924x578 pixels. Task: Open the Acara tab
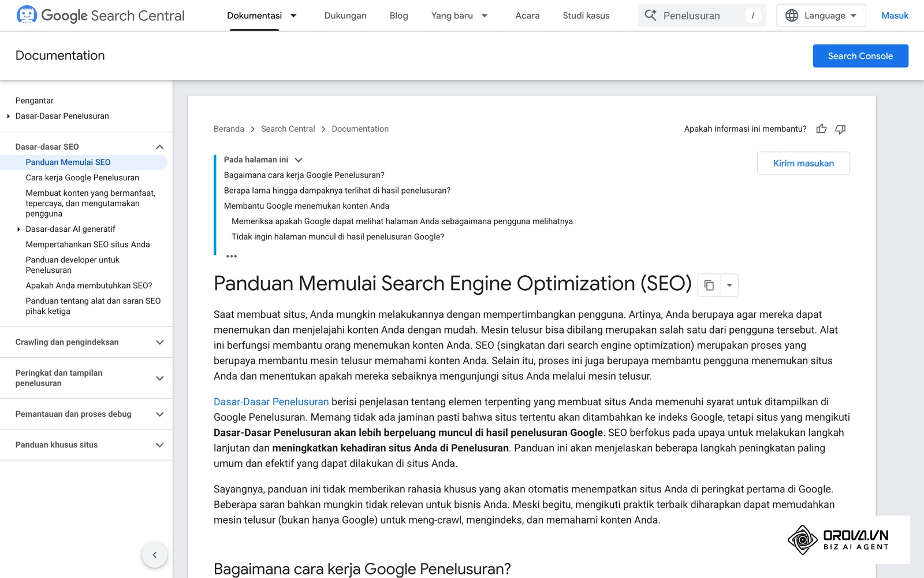[x=527, y=16]
